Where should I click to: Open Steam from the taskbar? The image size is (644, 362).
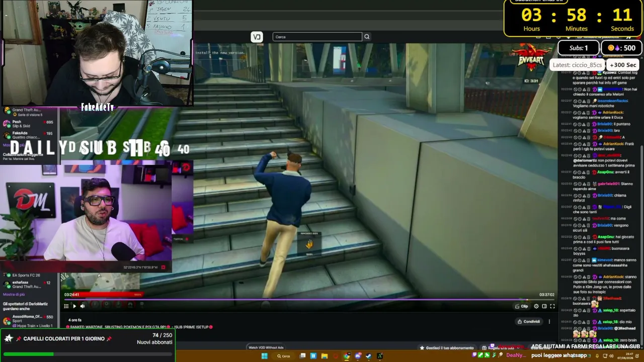[x=369, y=356]
